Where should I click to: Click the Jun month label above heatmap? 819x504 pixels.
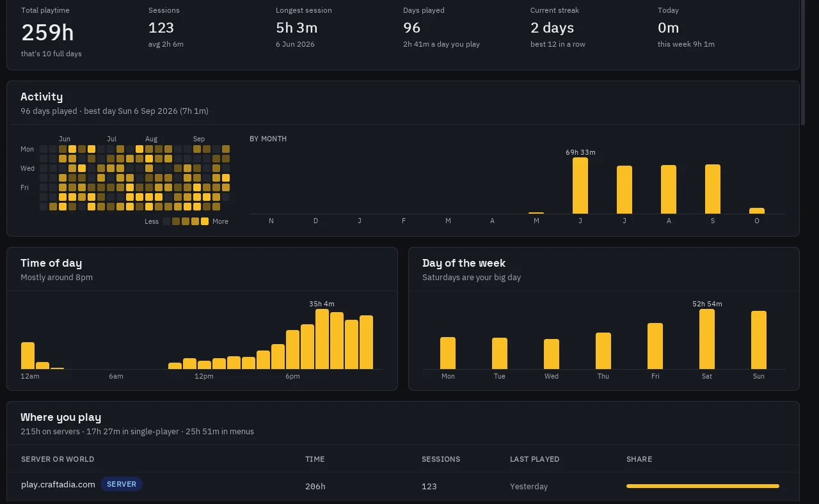click(x=65, y=139)
